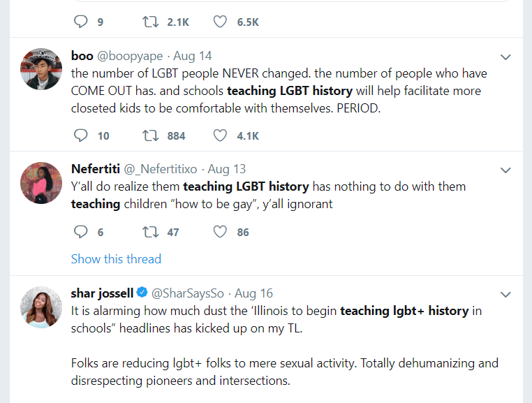Click the Aug 16 timestamp on shar's tweet
Screen dimensions: 532x403
[x=254, y=293]
